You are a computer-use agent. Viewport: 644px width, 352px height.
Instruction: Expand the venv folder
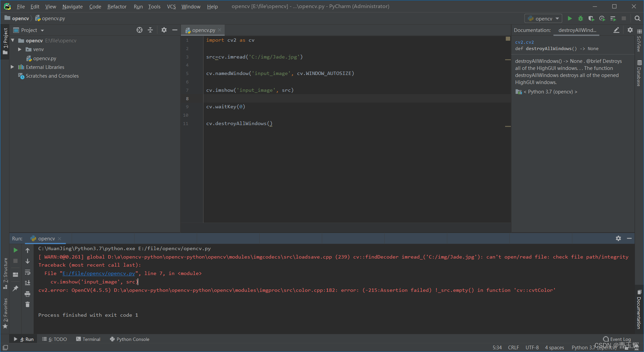20,49
